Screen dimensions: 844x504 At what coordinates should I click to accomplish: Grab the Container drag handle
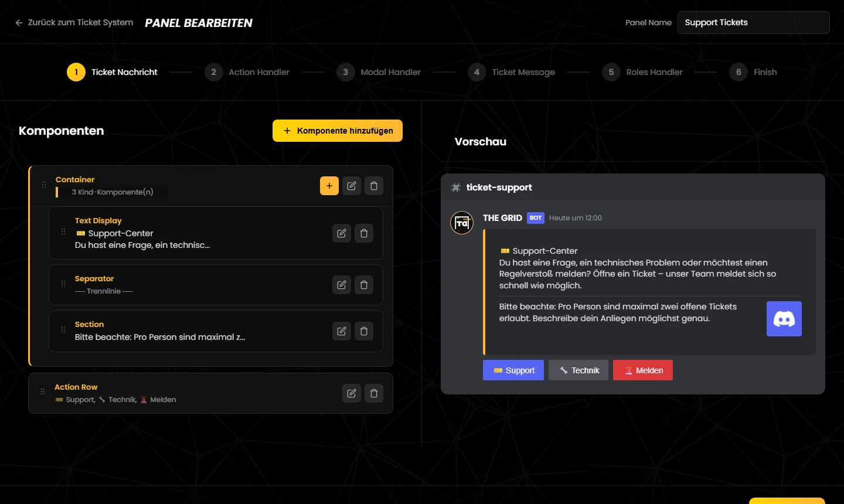44,185
